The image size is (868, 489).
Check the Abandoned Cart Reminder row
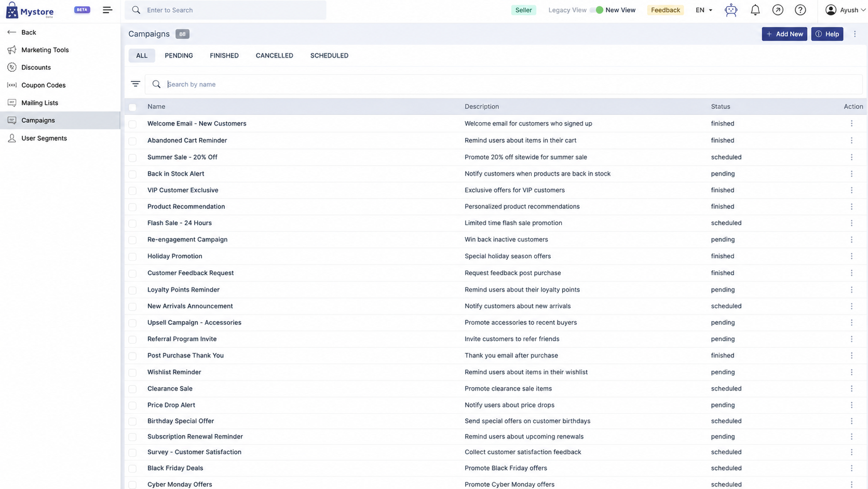tap(132, 141)
